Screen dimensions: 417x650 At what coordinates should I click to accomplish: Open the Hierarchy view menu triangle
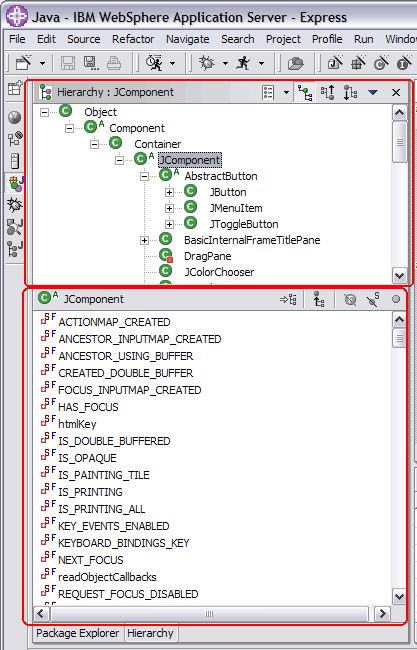[372, 92]
